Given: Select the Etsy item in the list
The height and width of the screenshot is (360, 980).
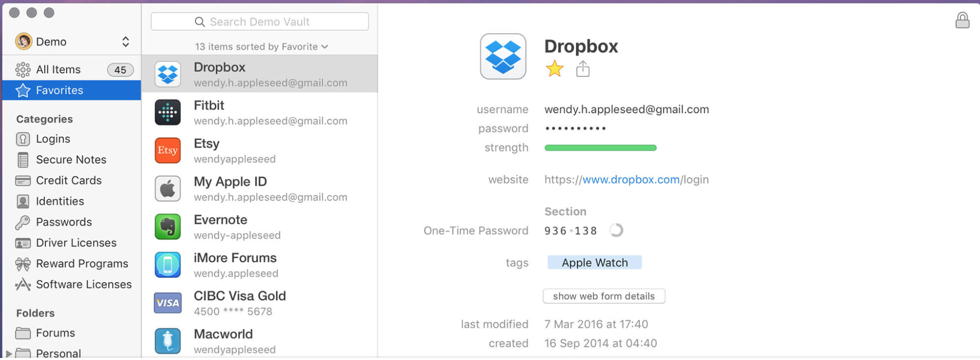Looking at the screenshot, I should (x=260, y=150).
